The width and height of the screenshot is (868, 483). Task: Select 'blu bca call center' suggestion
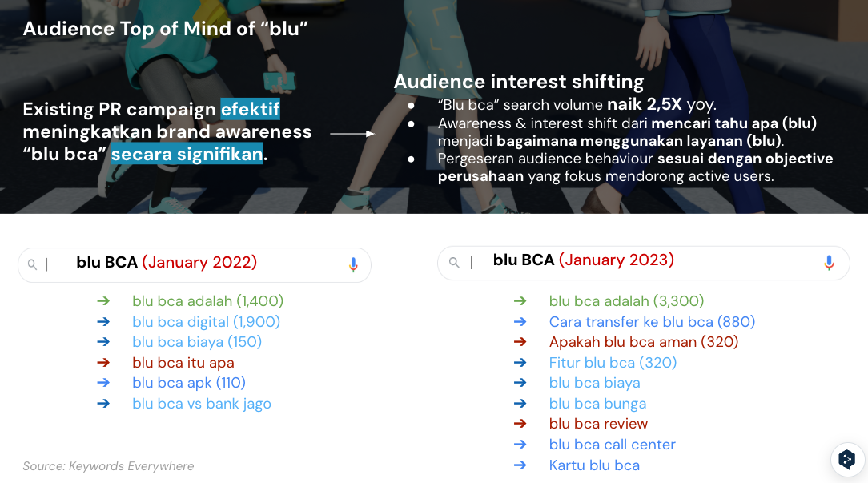tap(613, 445)
